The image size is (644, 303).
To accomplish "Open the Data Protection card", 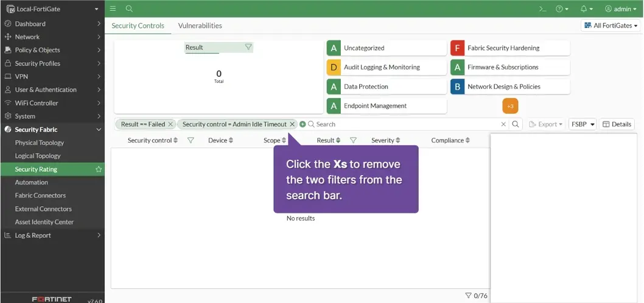I will [x=387, y=87].
